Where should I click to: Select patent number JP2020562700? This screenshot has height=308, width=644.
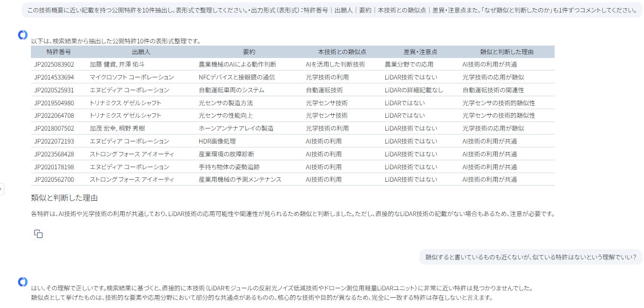pos(54,180)
